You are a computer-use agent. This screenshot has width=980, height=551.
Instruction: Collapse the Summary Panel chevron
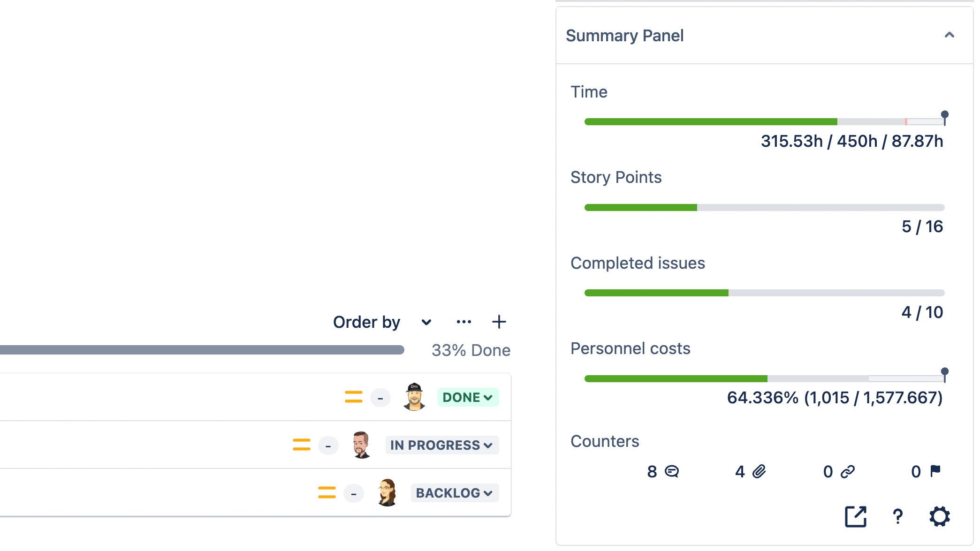(x=949, y=35)
